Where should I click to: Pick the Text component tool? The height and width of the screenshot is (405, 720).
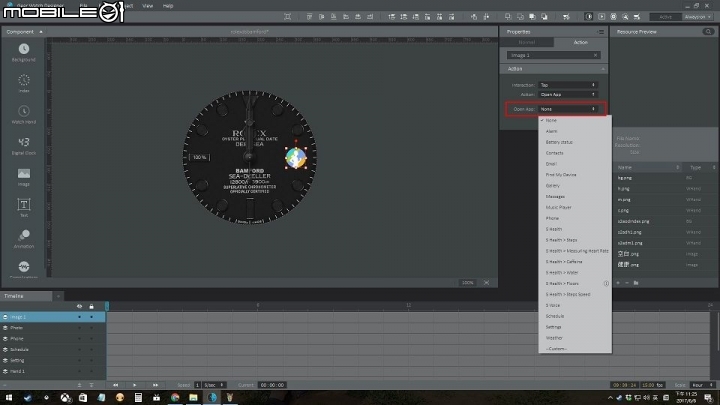23,206
